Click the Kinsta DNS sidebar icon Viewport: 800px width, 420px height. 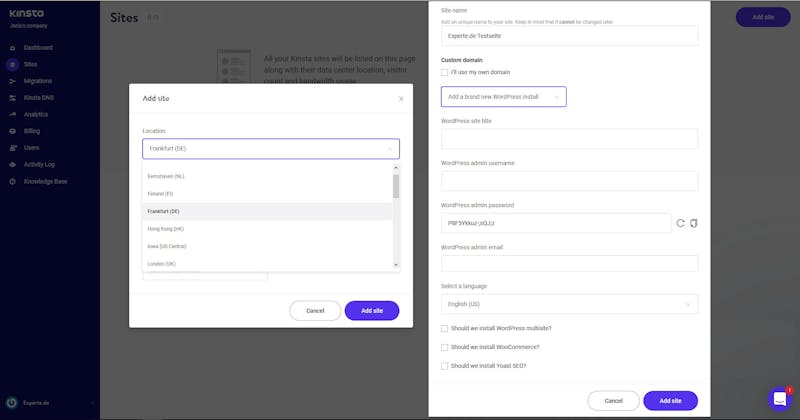(x=12, y=98)
